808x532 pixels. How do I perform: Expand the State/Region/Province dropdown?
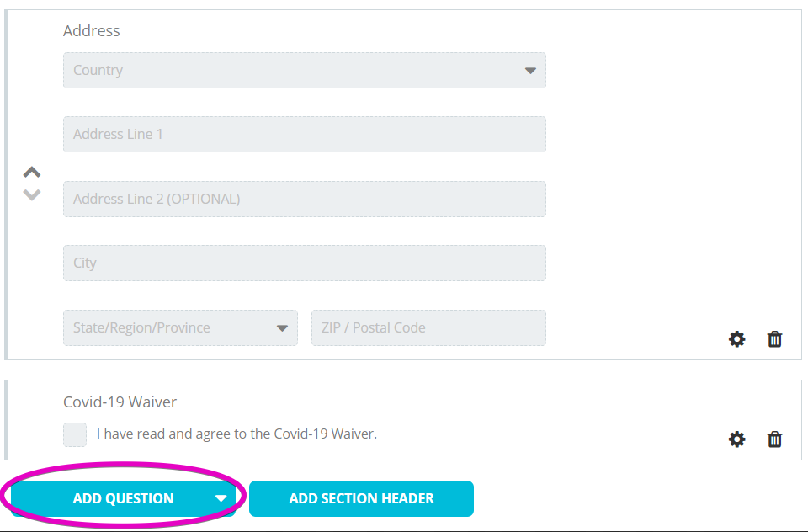[x=180, y=327]
